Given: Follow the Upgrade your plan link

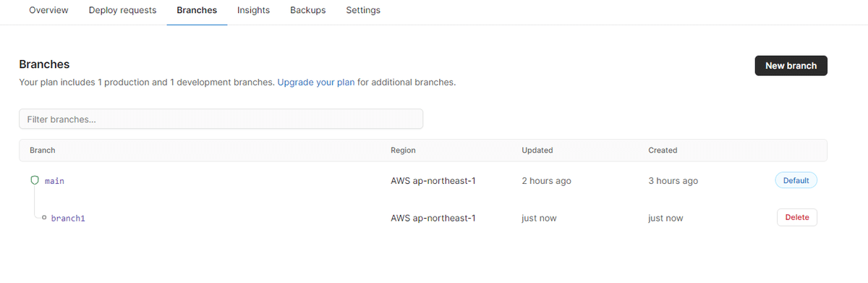Looking at the screenshot, I should (x=316, y=83).
